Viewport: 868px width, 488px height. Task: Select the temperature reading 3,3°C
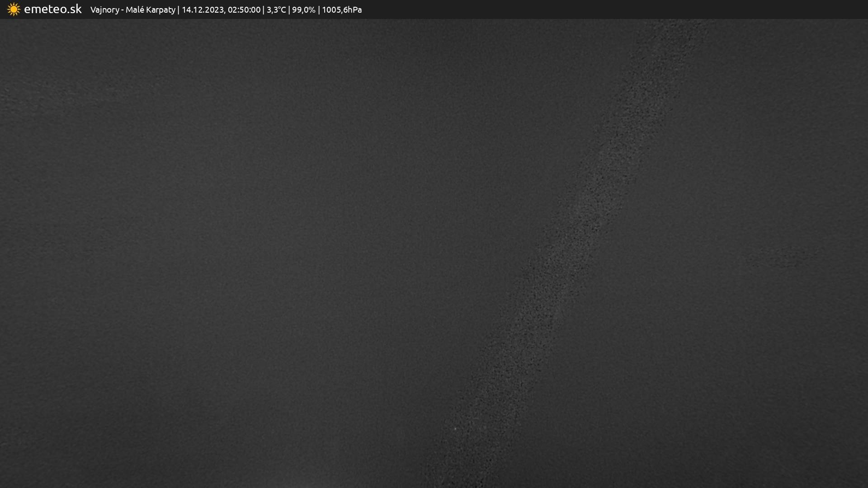tap(276, 10)
